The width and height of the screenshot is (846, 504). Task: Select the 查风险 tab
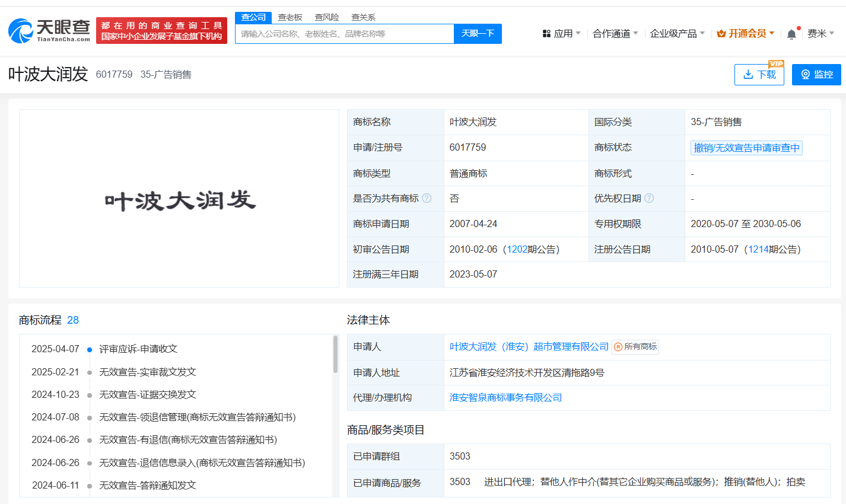click(x=327, y=17)
